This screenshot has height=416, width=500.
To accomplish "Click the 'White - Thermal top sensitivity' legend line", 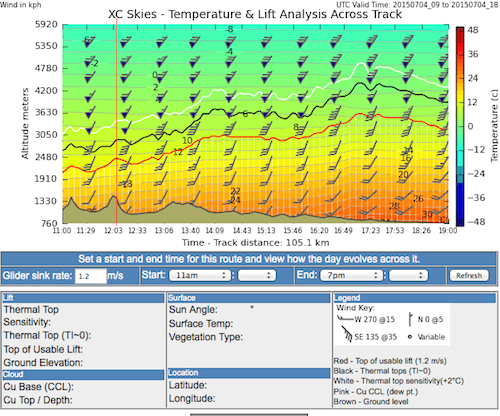I will (399, 381).
